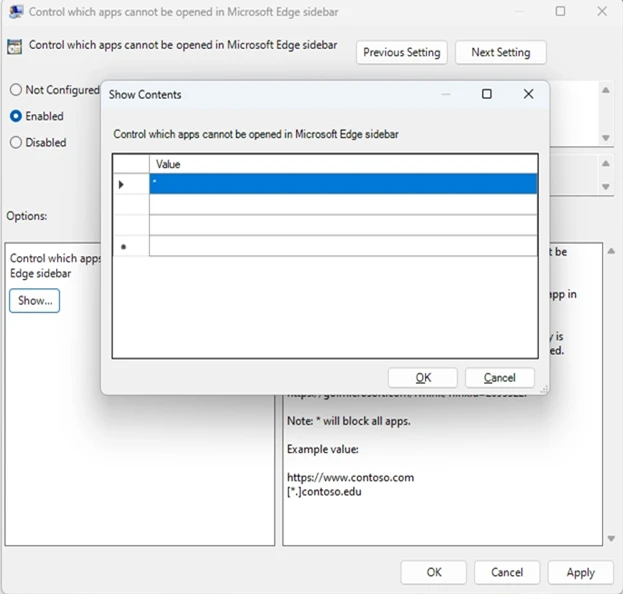Select the highlighted asterisk value cell
This screenshot has height=594, width=623.
point(343,184)
